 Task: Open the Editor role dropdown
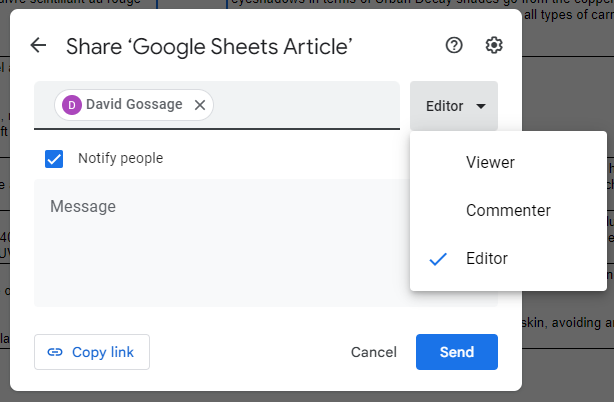coord(454,106)
